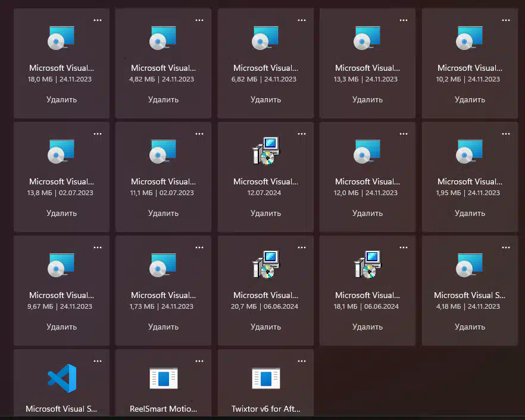Click the "18,1 МБ | 06.06.2024" size text
525x420 pixels.
(x=366, y=306)
